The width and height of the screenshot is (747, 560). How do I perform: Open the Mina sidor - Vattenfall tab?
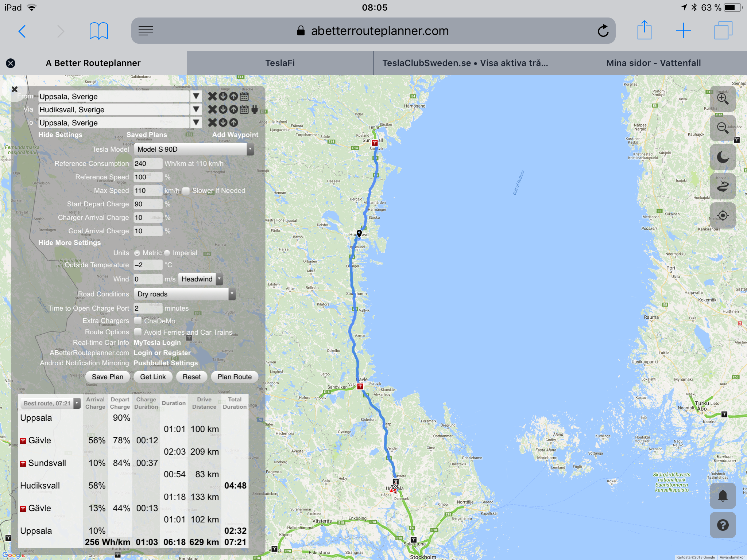click(x=653, y=63)
